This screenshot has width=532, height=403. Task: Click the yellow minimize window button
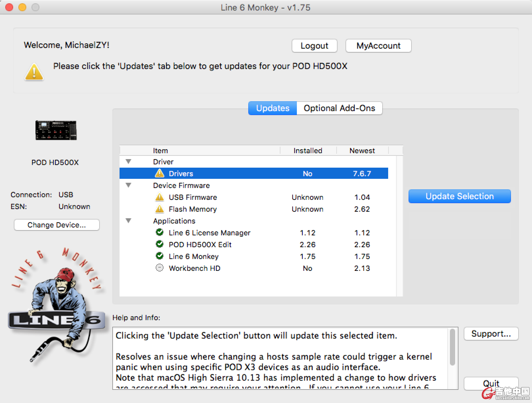[x=22, y=7]
